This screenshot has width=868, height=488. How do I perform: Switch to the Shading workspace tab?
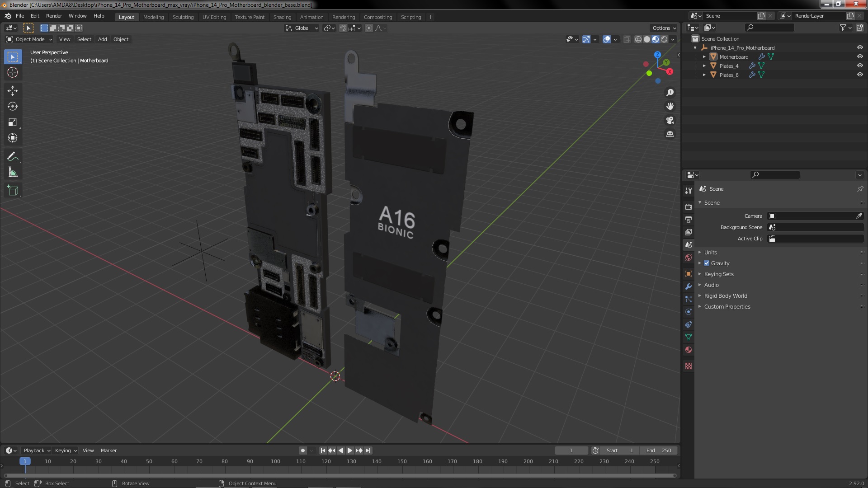(282, 17)
